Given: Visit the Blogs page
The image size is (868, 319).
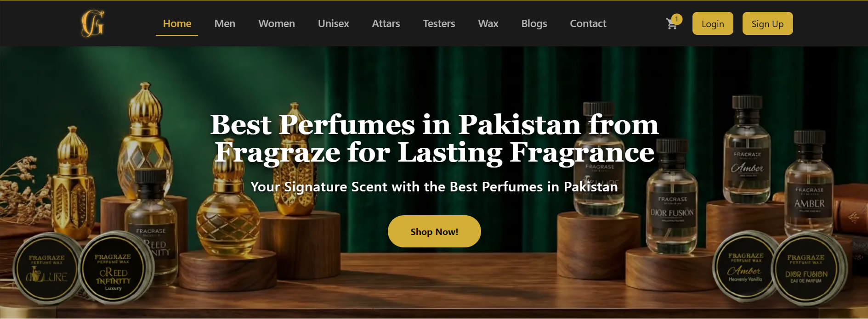Looking at the screenshot, I should click(x=534, y=23).
